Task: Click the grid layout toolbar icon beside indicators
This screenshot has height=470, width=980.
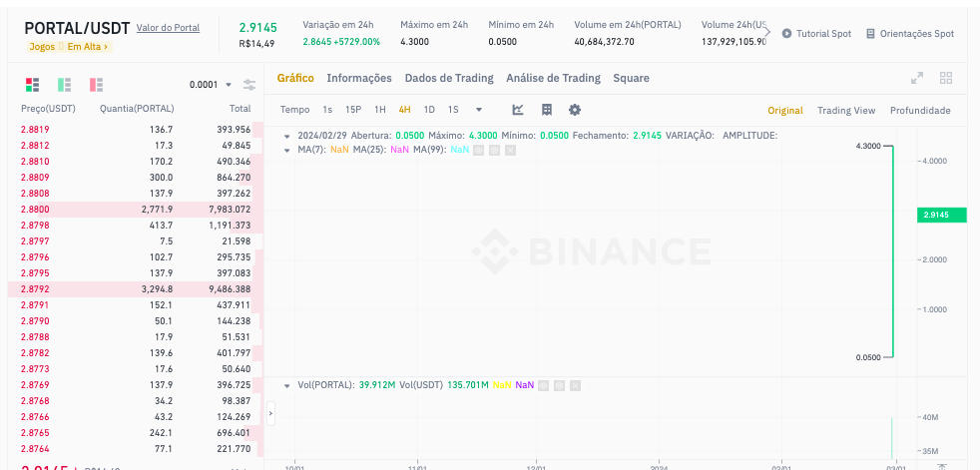Action: point(546,110)
